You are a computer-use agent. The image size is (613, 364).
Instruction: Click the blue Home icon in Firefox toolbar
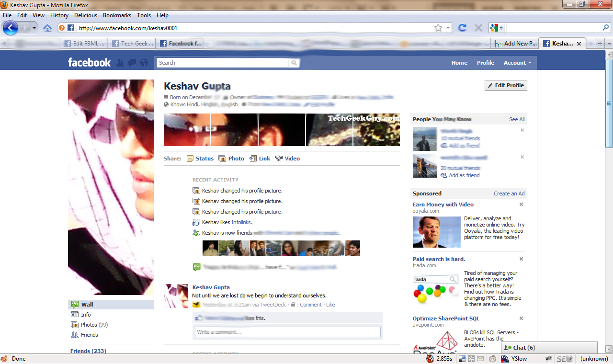coord(47,28)
